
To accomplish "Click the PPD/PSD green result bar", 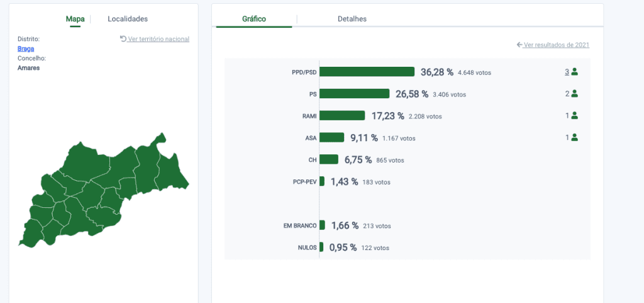I will click(x=367, y=72).
